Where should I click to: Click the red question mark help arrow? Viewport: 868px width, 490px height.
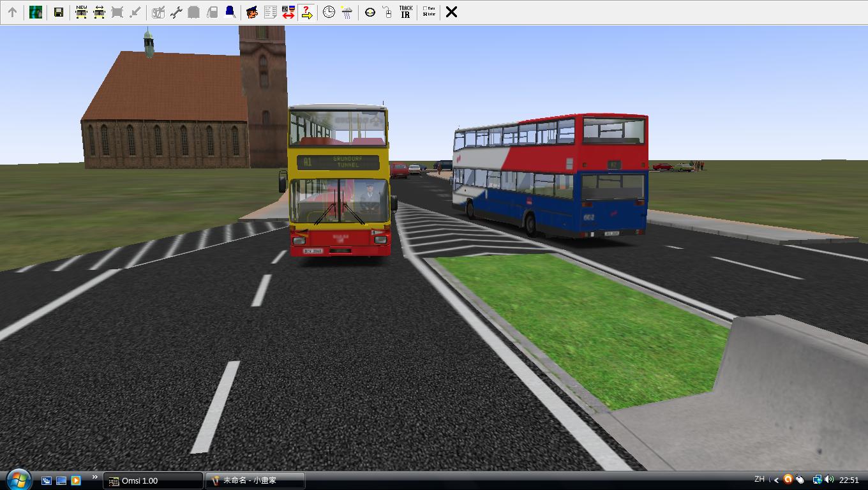(x=306, y=12)
